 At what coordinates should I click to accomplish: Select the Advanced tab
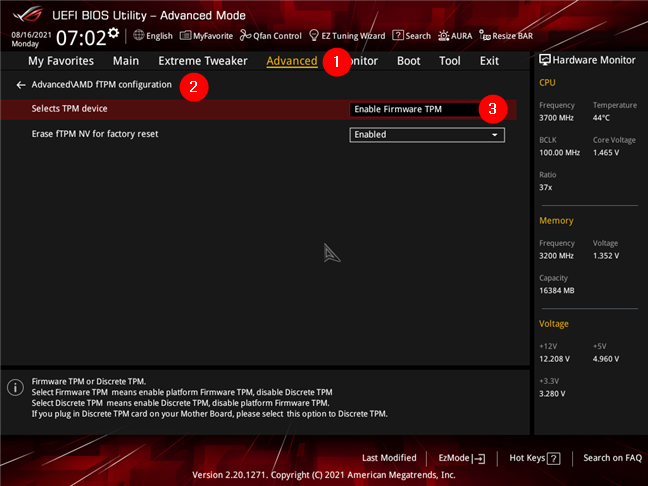point(292,61)
